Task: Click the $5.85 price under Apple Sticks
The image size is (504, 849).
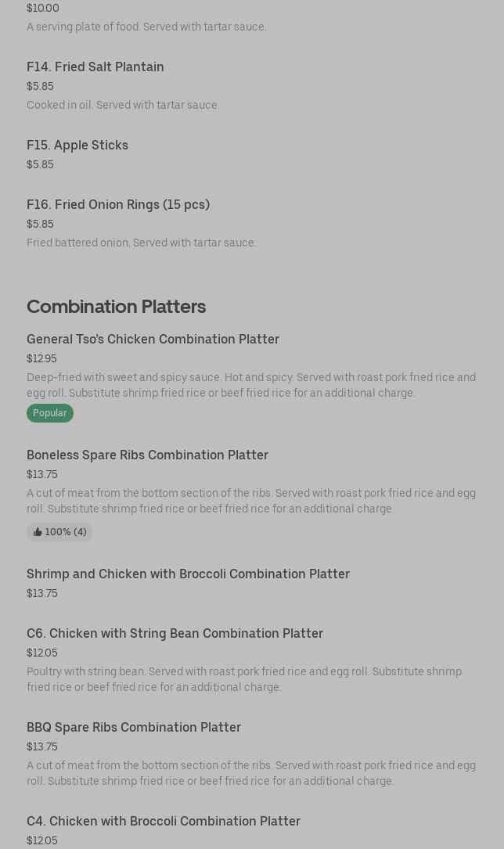Action: 40,164
